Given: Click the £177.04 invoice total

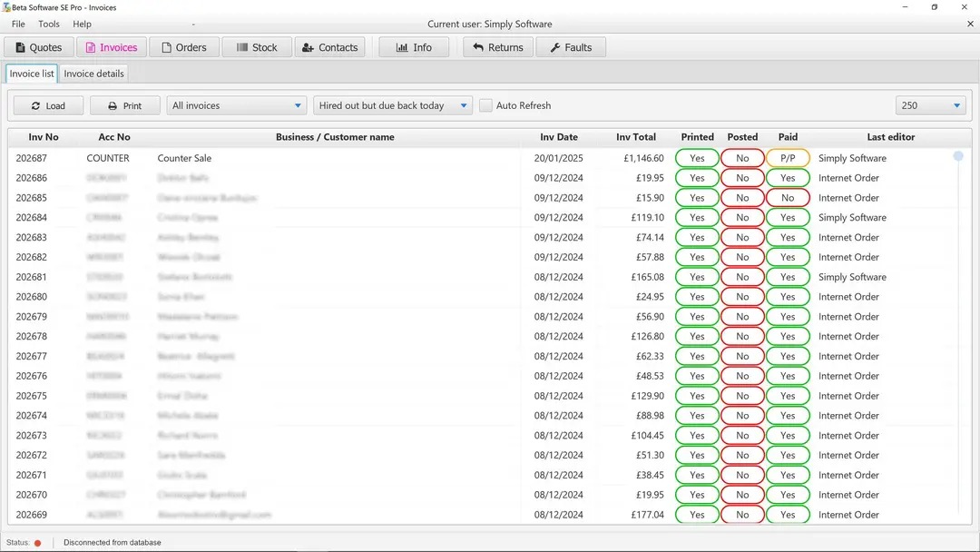Looking at the screenshot, I should pyautogui.click(x=648, y=515).
